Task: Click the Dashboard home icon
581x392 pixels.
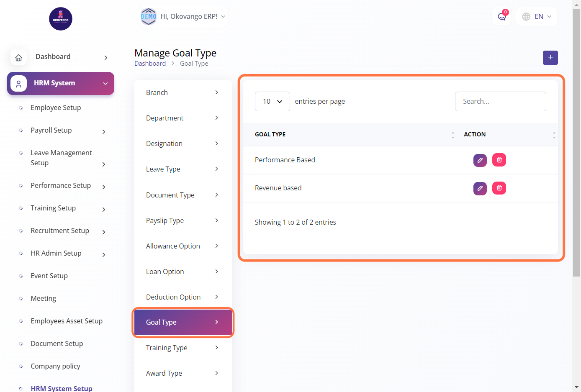Action: click(19, 58)
